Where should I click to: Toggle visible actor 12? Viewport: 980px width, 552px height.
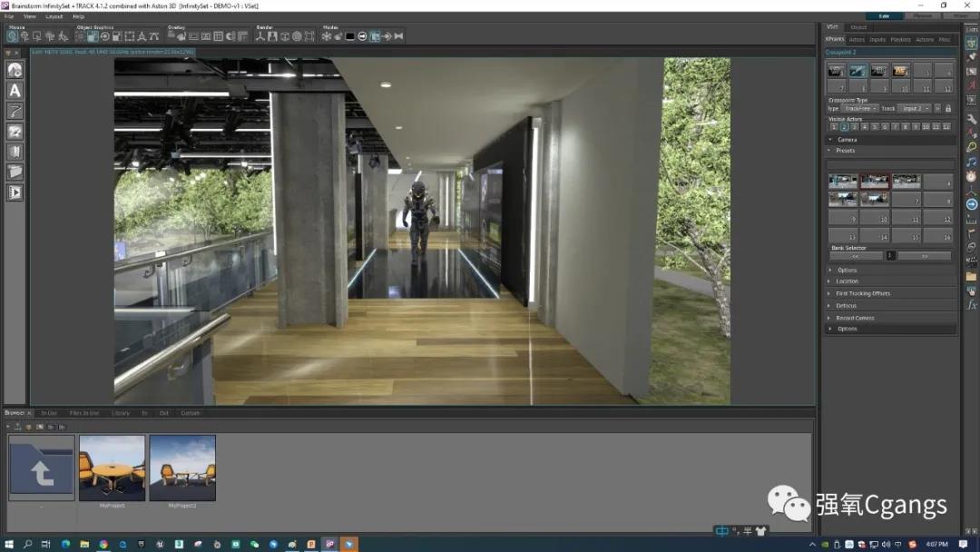click(947, 127)
